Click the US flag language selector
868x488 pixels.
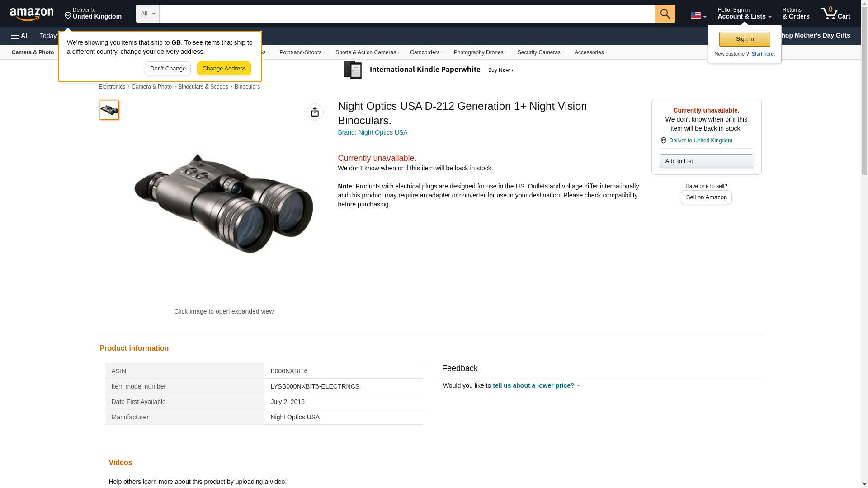[698, 15]
